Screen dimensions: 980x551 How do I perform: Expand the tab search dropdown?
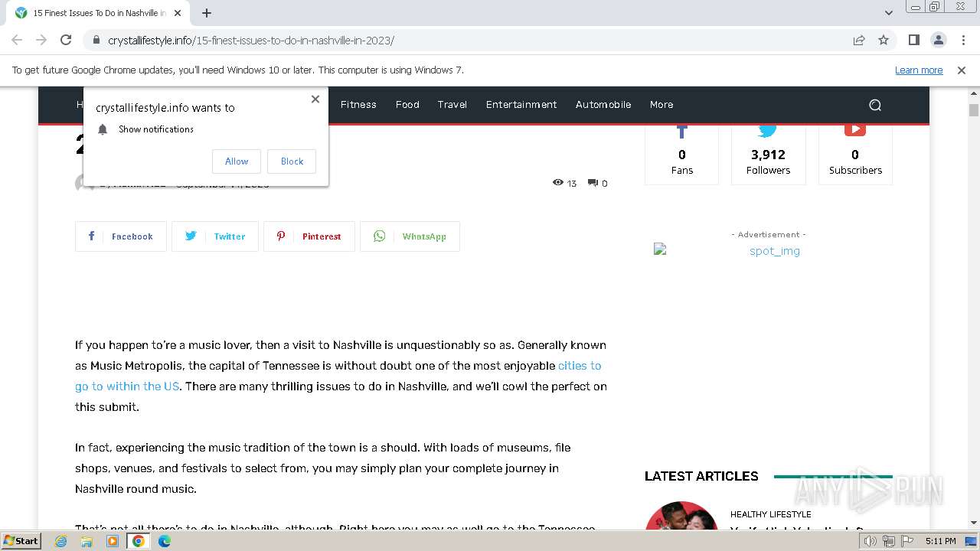click(x=889, y=13)
